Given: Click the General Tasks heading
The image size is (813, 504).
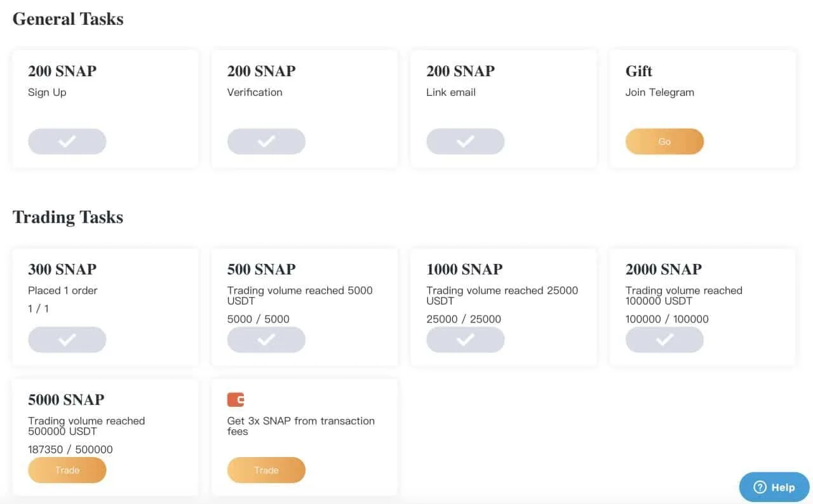Looking at the screenshot, I should point(68,19).
